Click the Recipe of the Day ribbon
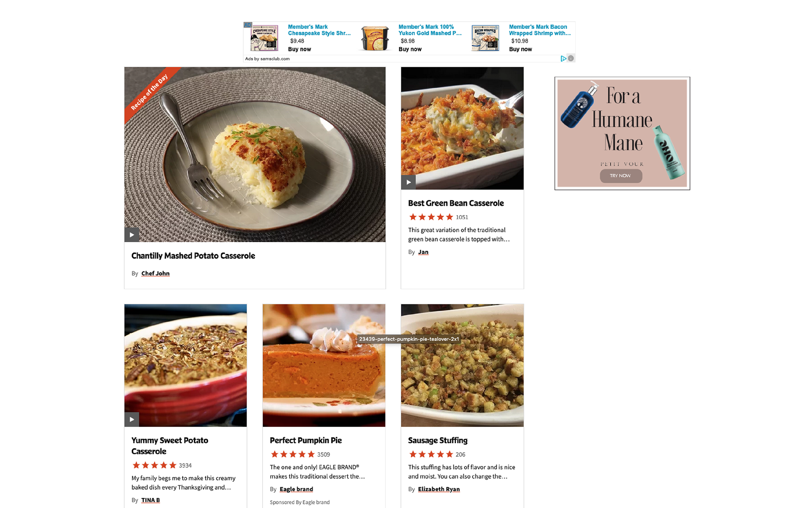The height and width of the screenshot is (508, 812). tap(150, 92)
